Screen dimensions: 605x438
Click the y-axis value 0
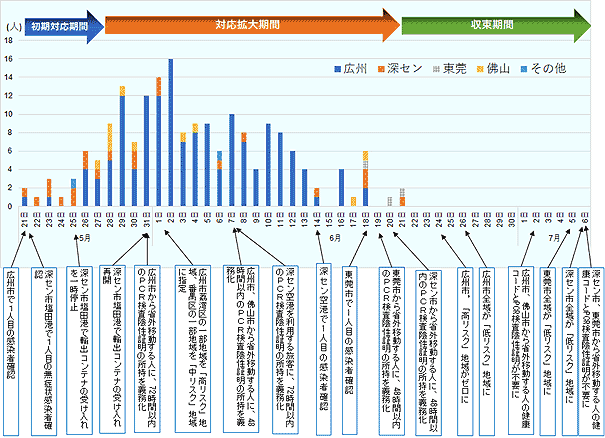(x=10, y=207)
